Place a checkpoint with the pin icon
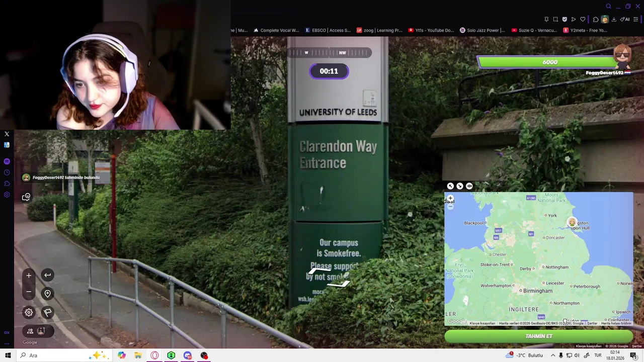644x362 pixels. 47,294
